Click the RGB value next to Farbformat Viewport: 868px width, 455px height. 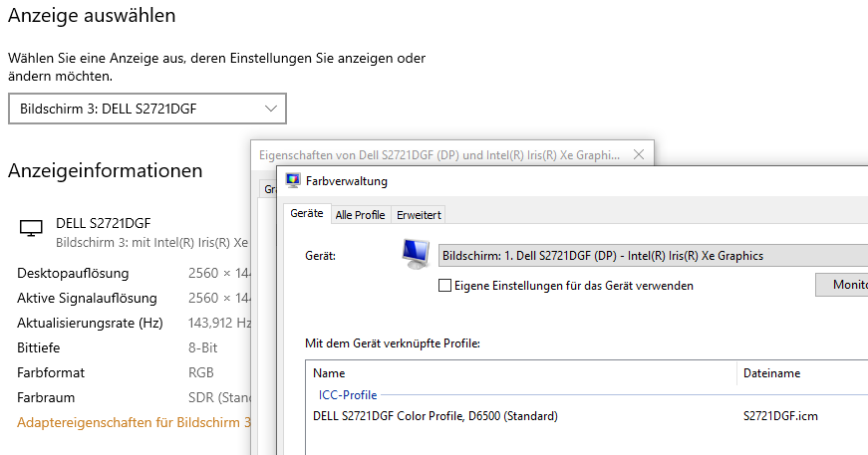pyautogui.click(x=201, y=372)
